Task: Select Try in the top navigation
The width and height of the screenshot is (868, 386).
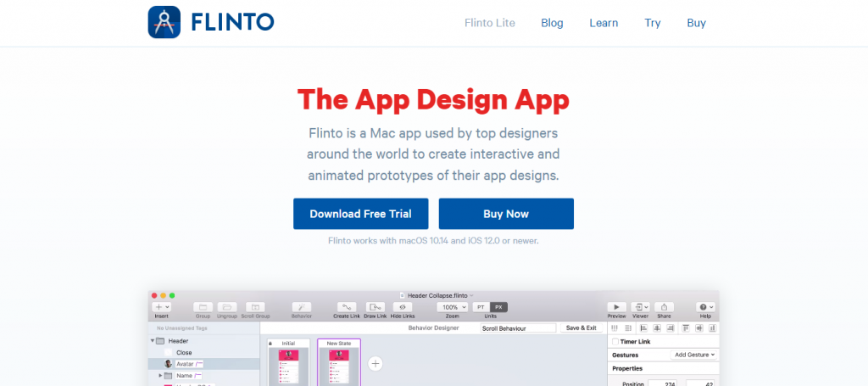Action: click(652, 23)
